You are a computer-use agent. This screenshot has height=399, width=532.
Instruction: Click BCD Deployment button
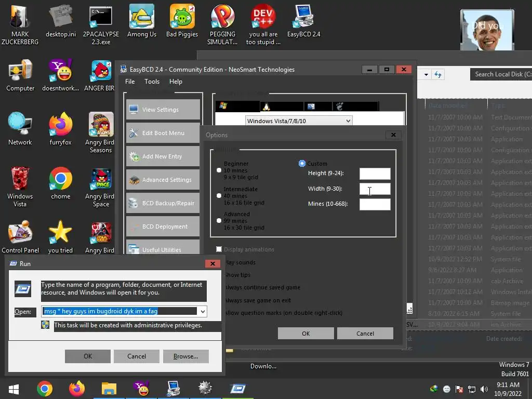[x=163, y=227]
